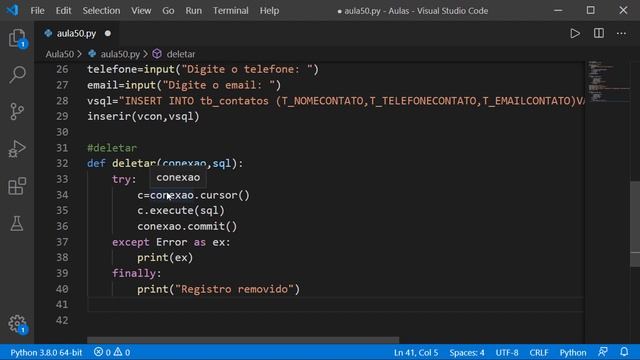The height and width of the screenshot is (360, 640).
Task: Open the Explorer view in activity bar
Action: click(x=17, y=38)
